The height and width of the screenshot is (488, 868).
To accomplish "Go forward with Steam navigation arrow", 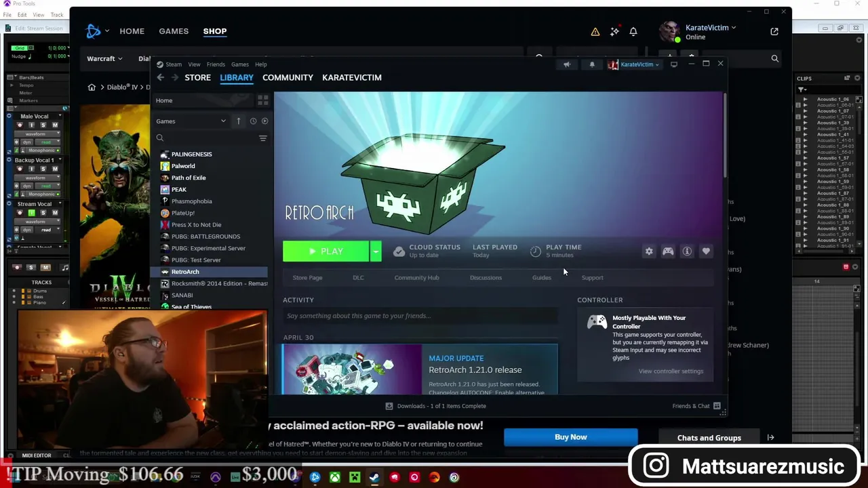I will pyautogui.click(x=175, y=77).
